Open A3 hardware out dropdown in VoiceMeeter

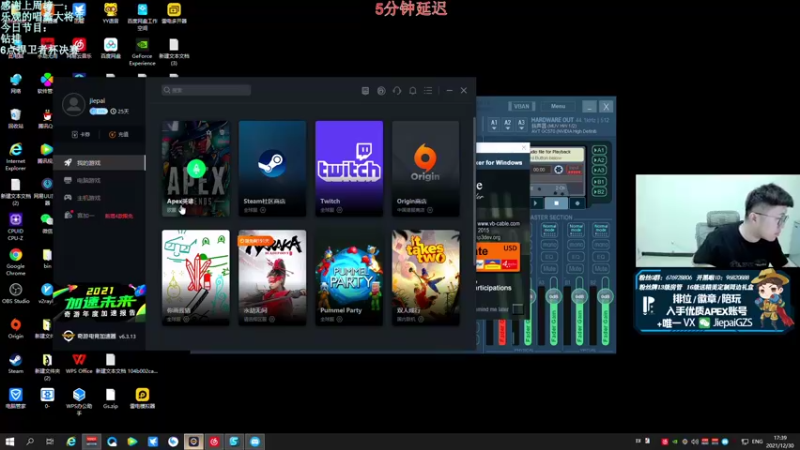tap(521, 124)
